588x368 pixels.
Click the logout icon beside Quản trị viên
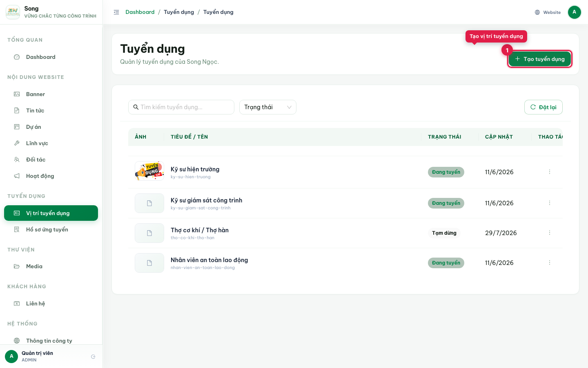(x=93, y=357)
